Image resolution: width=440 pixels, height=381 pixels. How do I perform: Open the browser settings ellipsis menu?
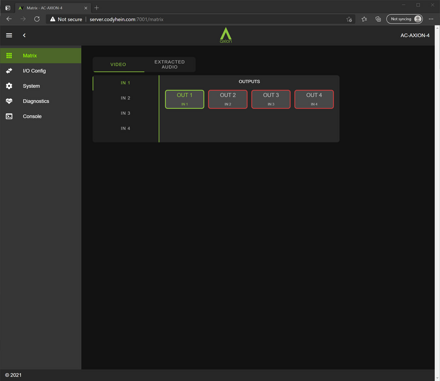click(x=431, y=19)
